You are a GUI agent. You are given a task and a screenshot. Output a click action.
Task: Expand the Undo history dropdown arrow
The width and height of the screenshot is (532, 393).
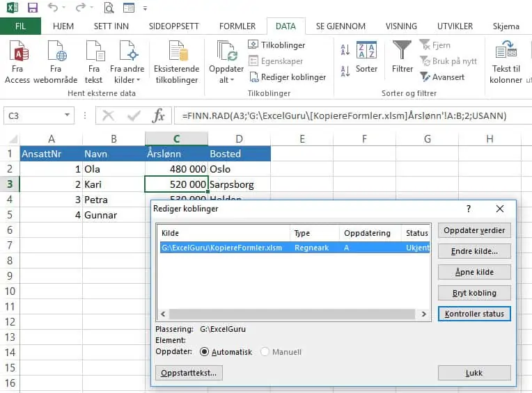coord(63,8)
